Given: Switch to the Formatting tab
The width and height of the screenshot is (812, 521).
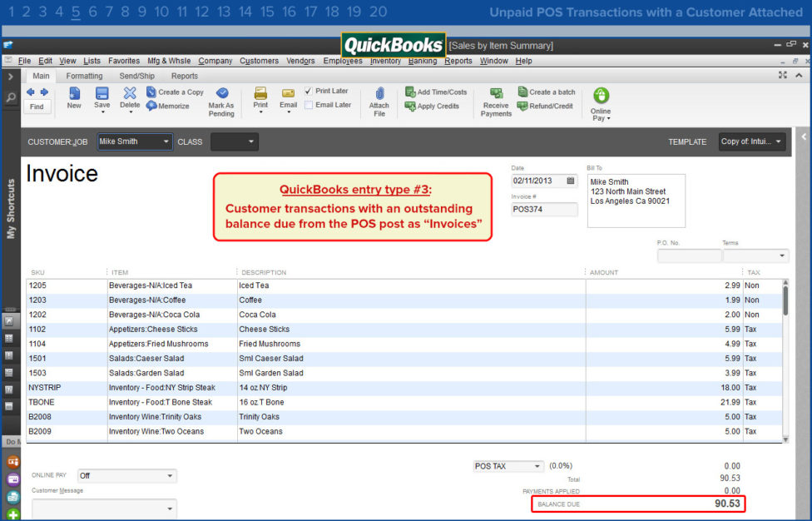Looking at the screenshot, I should point(84,76).
